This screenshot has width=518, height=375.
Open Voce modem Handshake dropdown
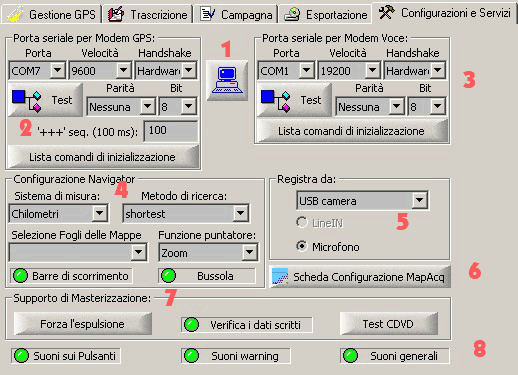coord(438,70)
